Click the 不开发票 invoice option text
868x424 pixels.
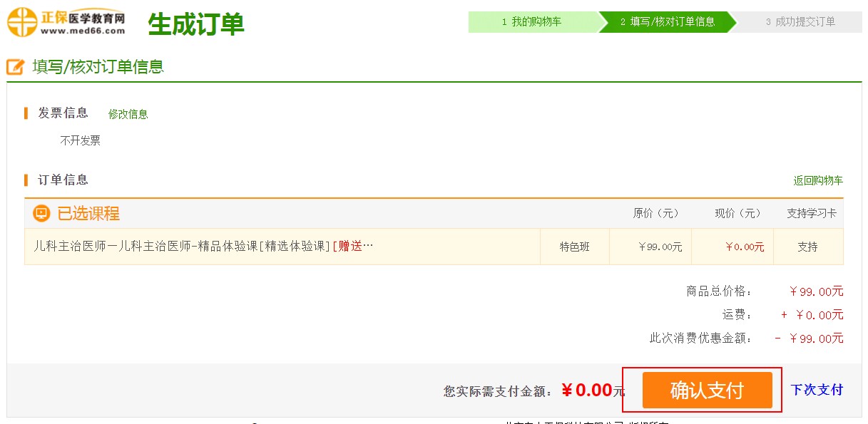[81, 140]
